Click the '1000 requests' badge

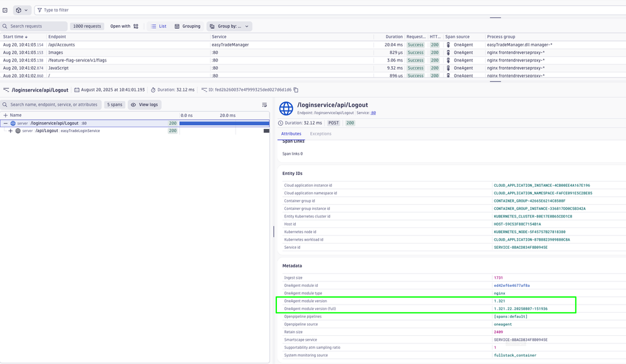tap(87, 26)
